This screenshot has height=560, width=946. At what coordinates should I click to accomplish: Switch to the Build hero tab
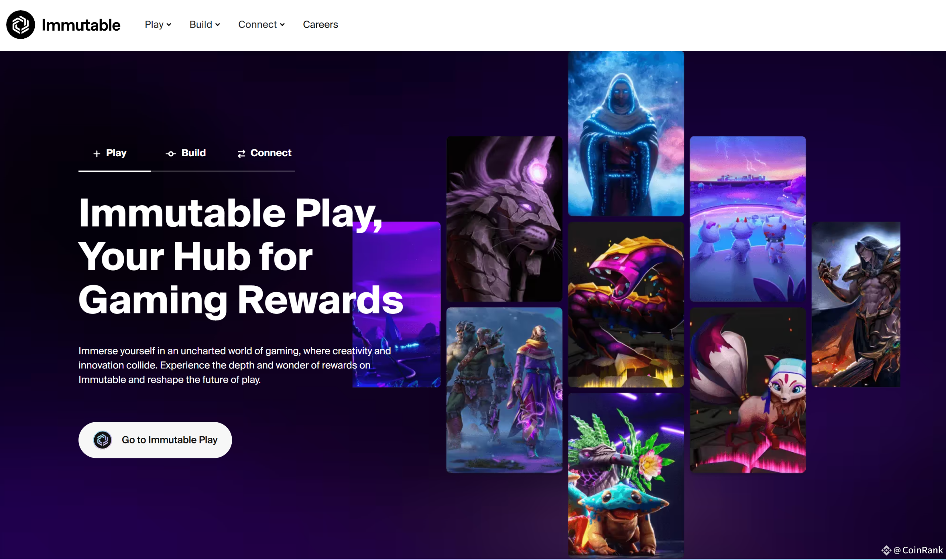(186, 153)
